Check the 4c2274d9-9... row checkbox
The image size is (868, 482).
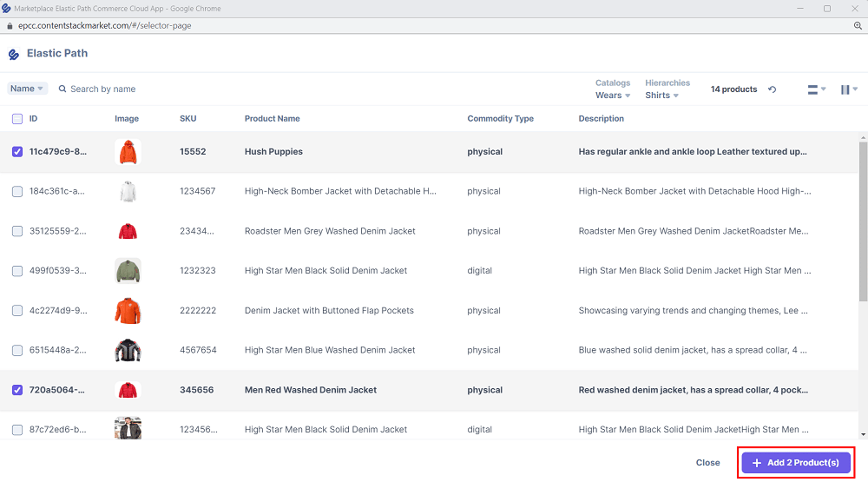tap(17, 310)
